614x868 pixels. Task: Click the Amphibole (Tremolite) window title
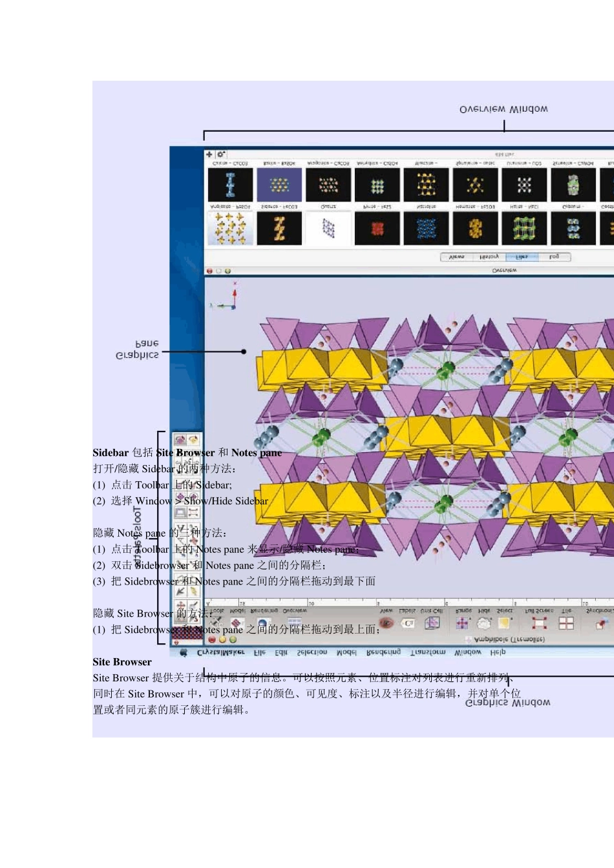(509, 639)
